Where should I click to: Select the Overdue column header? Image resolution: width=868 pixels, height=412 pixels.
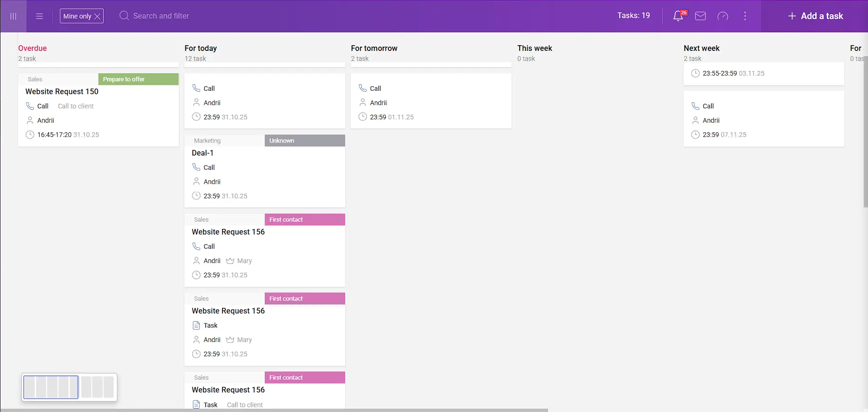32,48
